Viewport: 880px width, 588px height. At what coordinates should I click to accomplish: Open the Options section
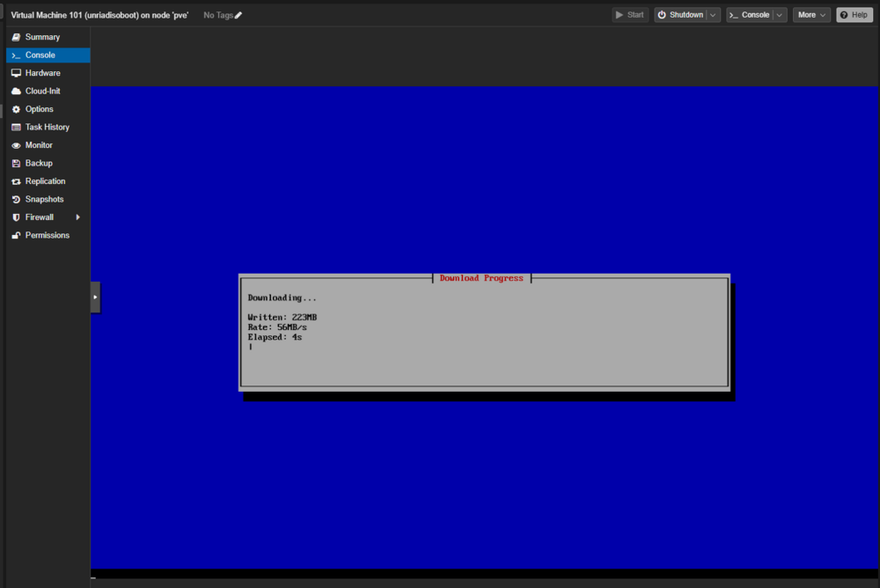(x=48, y=109)
